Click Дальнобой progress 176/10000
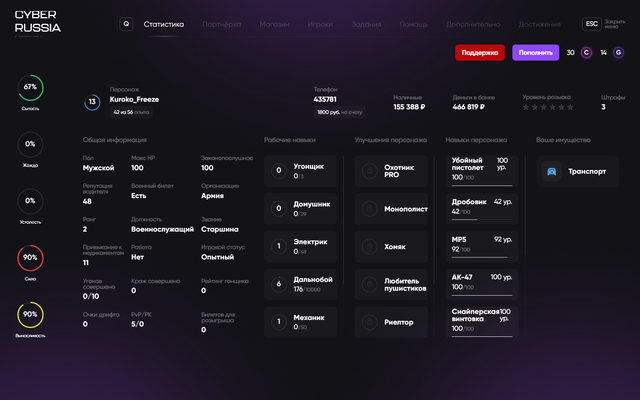Viewport: 640px width, 400px height. (x=307, y=289)
